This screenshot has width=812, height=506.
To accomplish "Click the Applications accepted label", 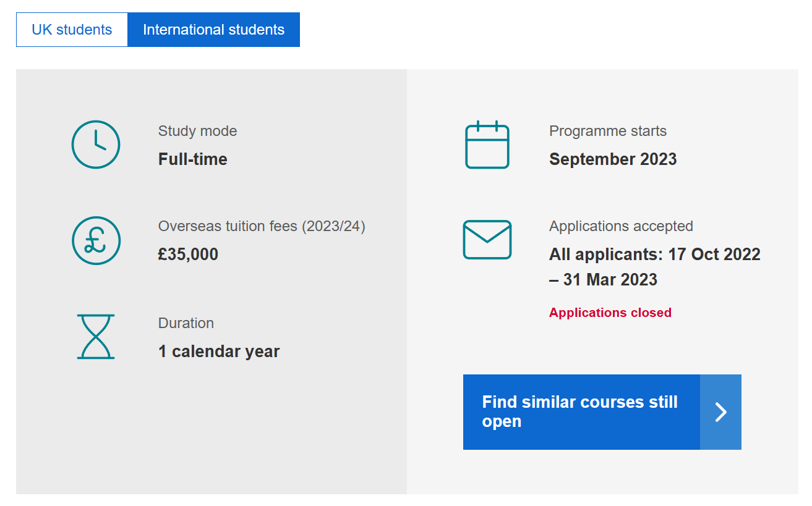I will [x=621, y=226].
